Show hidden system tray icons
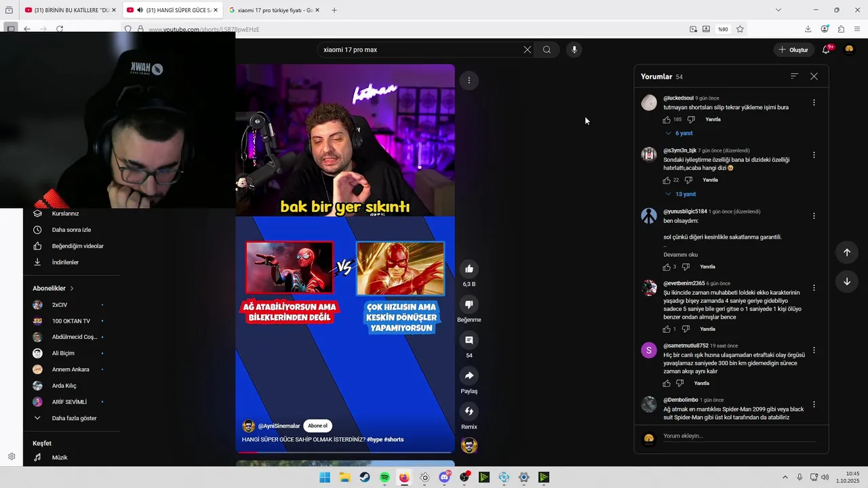This screenshot has height=488, width=868. click(785, 477)
